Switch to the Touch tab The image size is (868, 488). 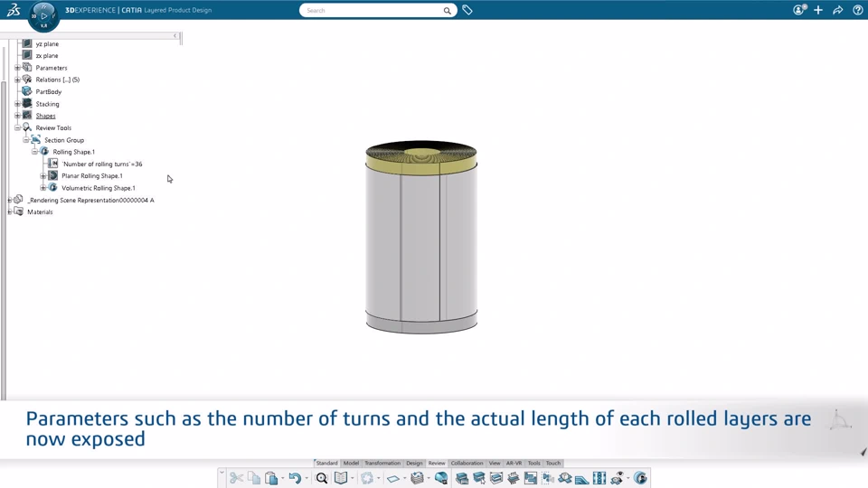click(x=553, y=463)
